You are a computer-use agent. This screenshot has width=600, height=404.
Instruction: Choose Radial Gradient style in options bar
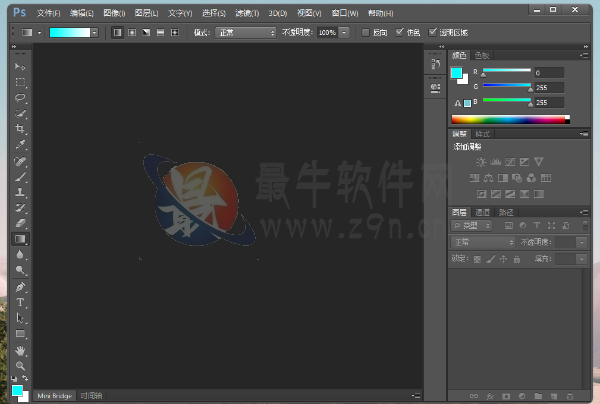coord(132,33)
